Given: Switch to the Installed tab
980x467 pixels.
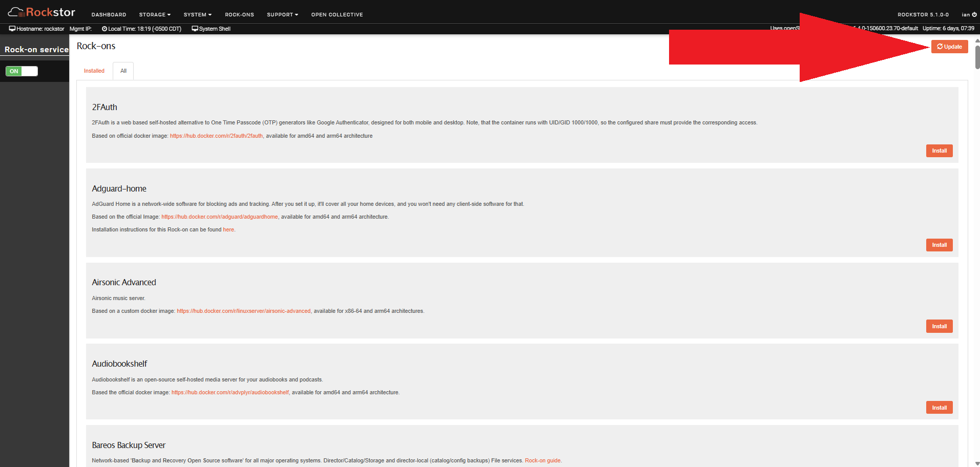Looking at the screenshot, I should point(94,71).
